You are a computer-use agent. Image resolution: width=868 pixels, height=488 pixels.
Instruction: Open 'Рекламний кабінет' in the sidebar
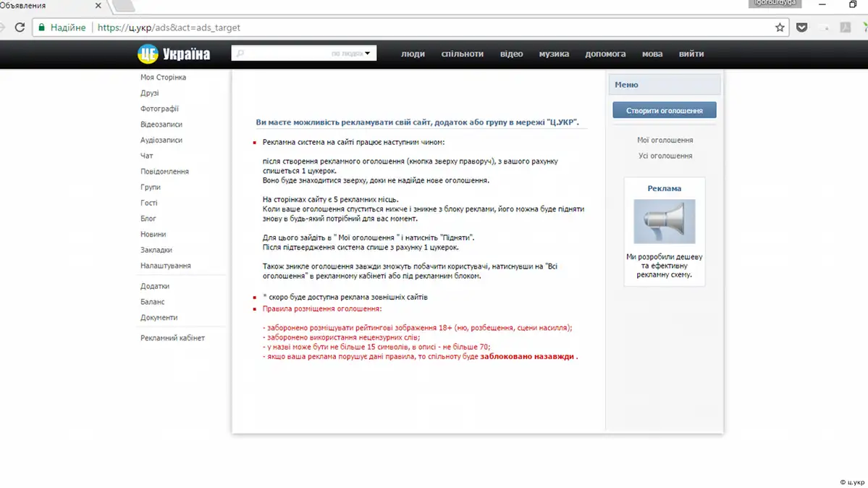pos(172,338)
